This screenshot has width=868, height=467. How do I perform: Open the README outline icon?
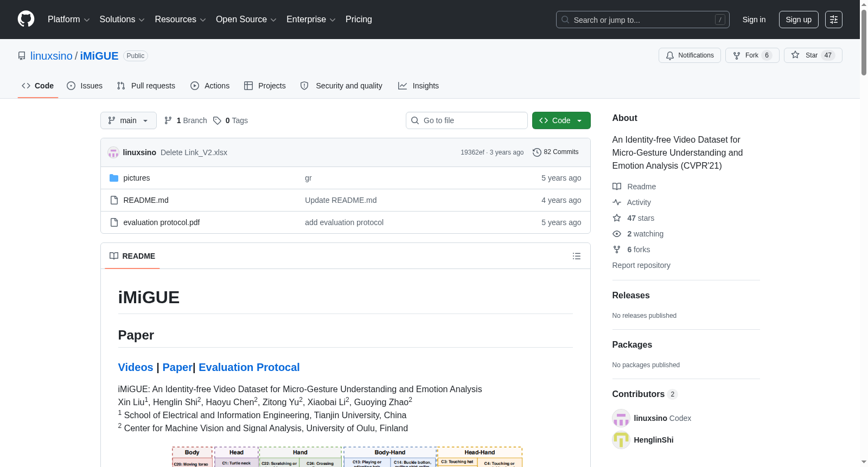pyautogui.click(x=577, y=256)
